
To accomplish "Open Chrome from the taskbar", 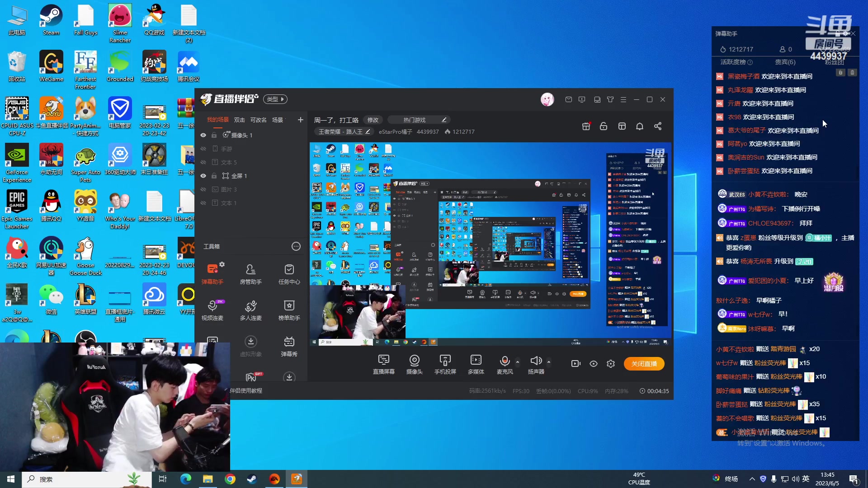I will click(230, 479).
